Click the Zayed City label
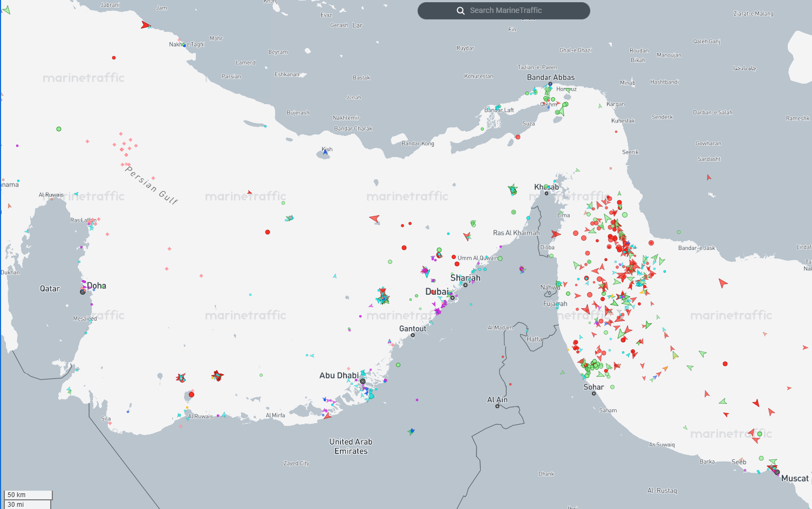812x509 pixels. (x=297, y=463)
